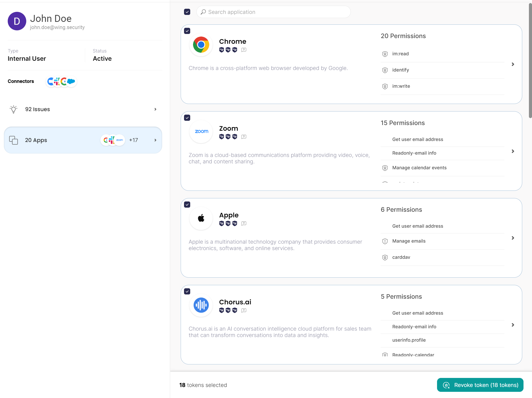Click the Zoom app logo
The width and height of the screenshot is (532, 398).
tap(201, 131)
